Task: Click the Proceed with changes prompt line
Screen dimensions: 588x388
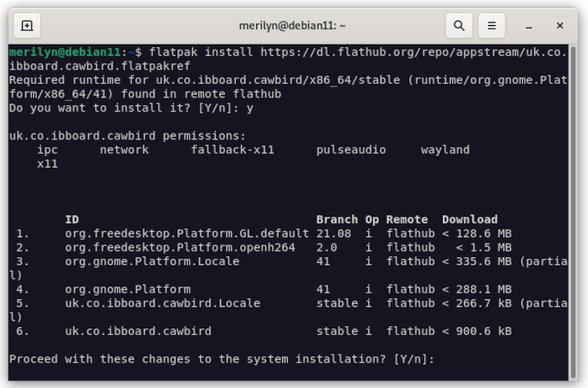Action: click(222, 359)
